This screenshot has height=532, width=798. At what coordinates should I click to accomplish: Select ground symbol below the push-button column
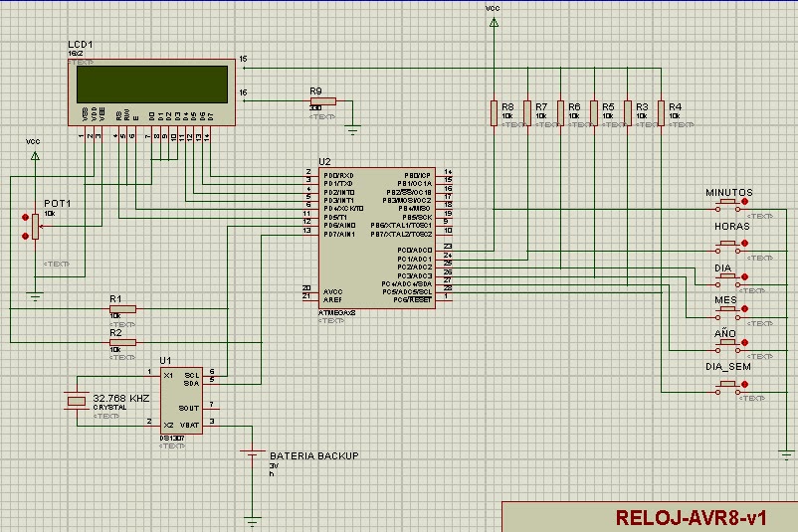click(787, 454)
